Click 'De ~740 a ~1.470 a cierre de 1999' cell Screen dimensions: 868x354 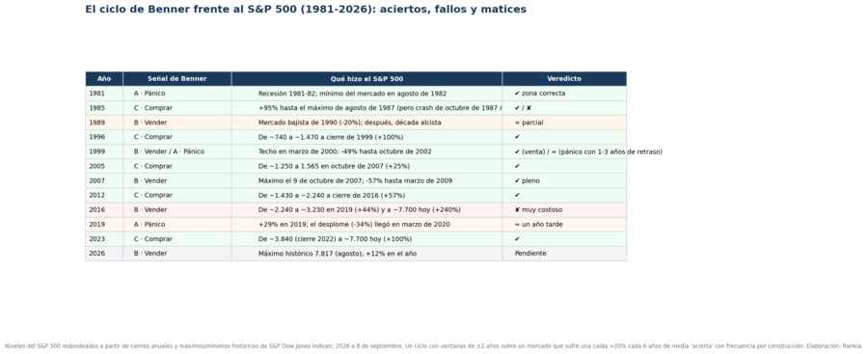(x=366, y=137)
